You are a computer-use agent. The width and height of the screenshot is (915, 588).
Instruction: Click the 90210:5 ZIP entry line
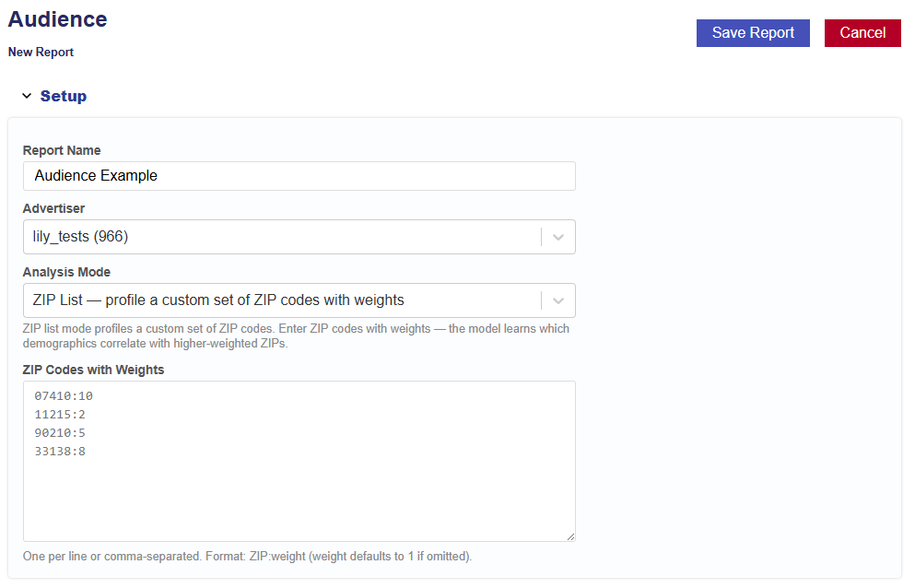(60, 433)
